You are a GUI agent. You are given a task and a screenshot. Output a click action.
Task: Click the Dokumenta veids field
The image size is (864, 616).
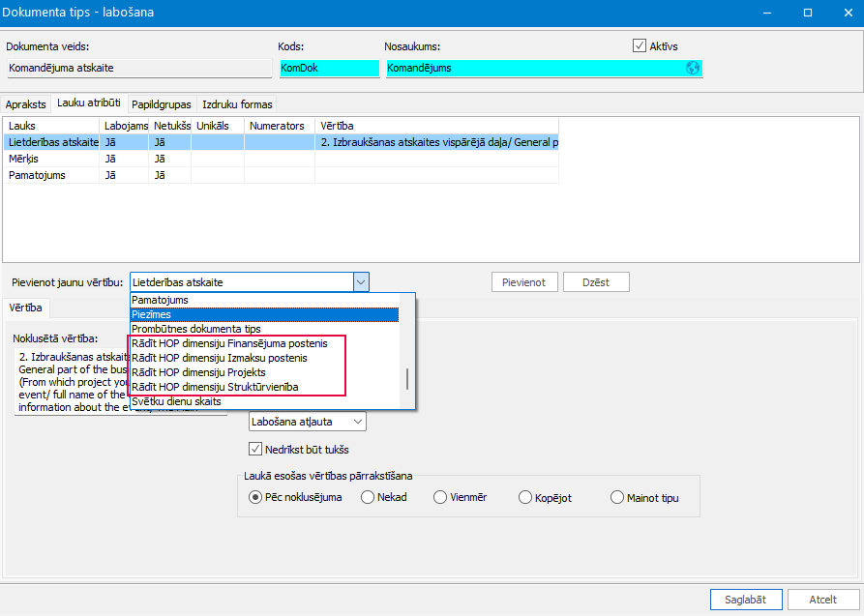pos(139,69)
